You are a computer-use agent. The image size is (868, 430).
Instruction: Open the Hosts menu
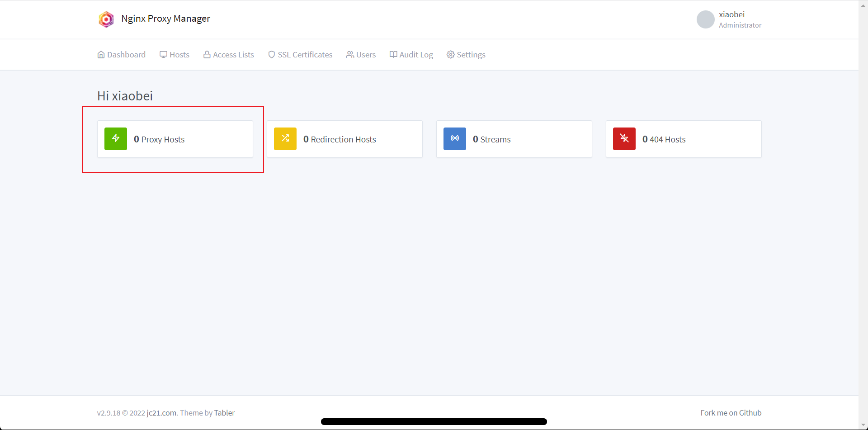coord(175,55)
